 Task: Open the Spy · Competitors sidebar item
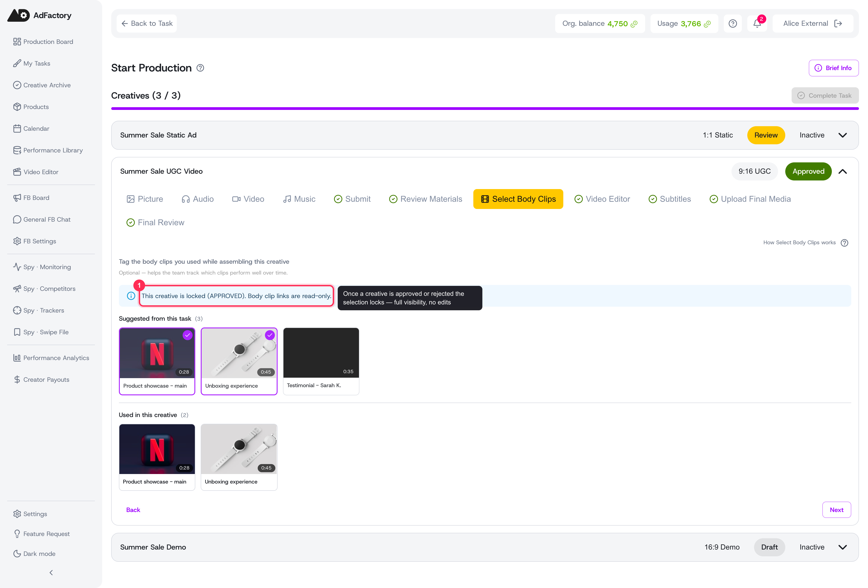49,289
